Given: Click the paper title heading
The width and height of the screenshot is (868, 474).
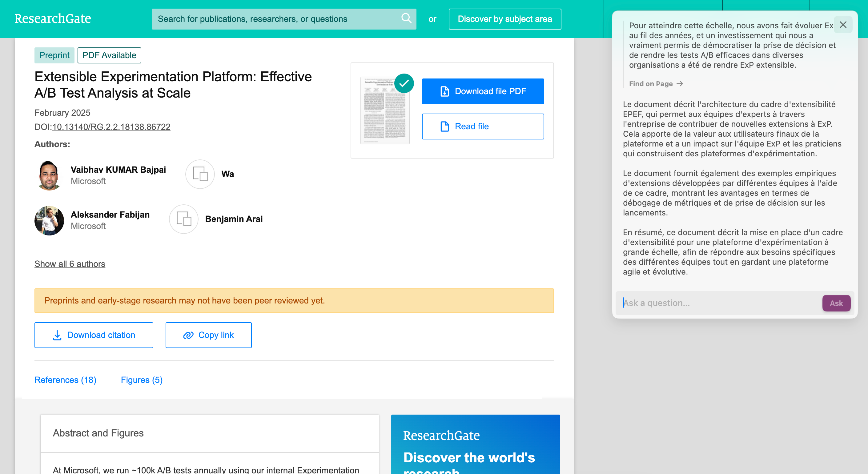Looking at the screenshot, I should pyautogui.click(x=173, y=85).
